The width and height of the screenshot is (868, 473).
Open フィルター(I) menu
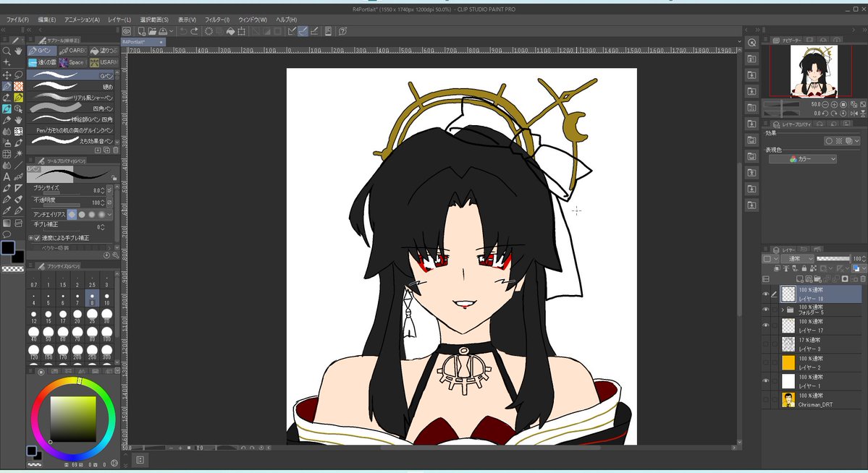217,20
